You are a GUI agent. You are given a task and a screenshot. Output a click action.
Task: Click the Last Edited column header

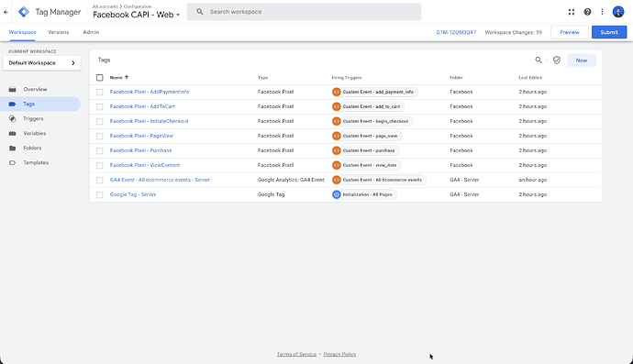coord(530,78)
